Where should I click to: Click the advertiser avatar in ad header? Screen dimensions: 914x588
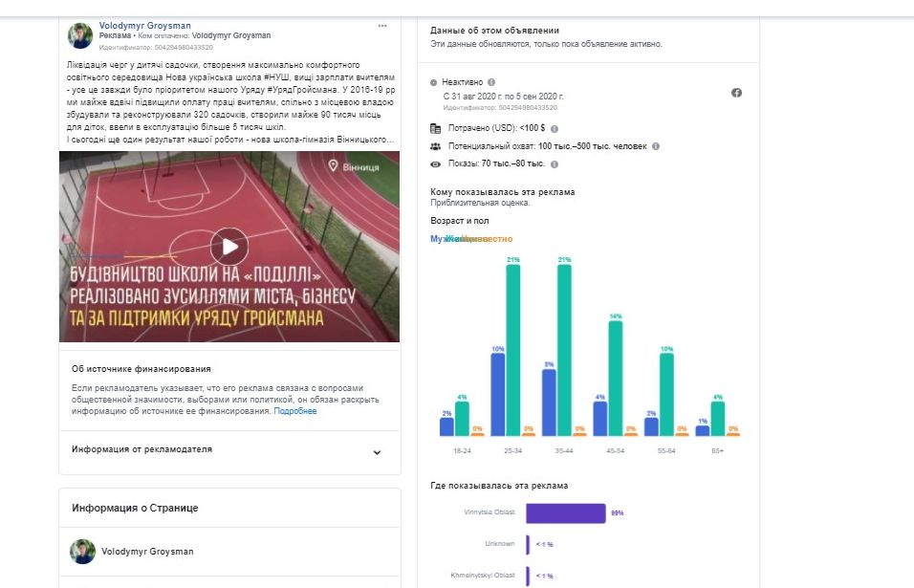coord(80,35)
